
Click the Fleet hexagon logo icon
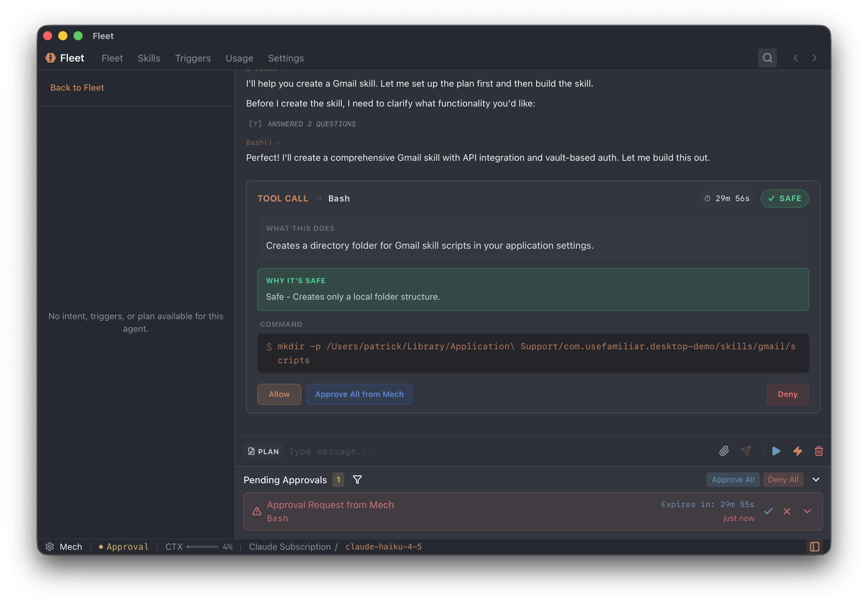click(x=50, y=58)
